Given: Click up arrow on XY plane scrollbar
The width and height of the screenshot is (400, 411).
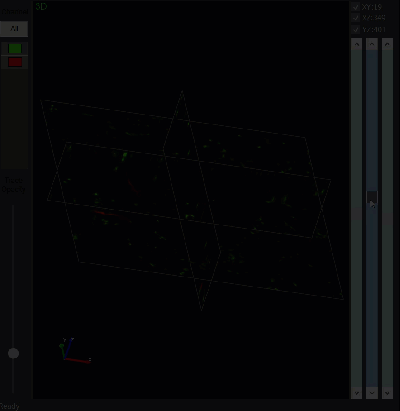Looking at the screenshot, I should pyautogui.click(x=356, y=44).
